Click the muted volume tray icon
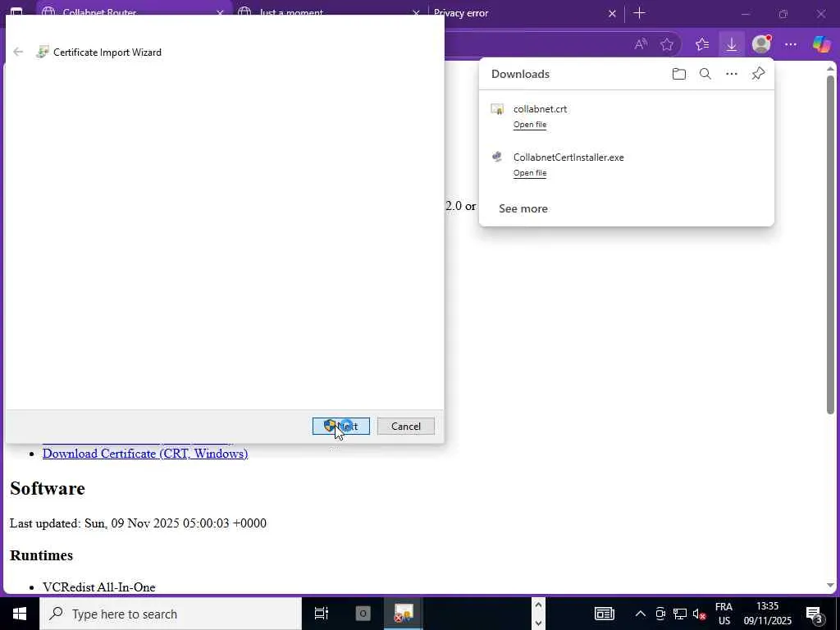The image size is (840, 630). click(x=699, y=614)
